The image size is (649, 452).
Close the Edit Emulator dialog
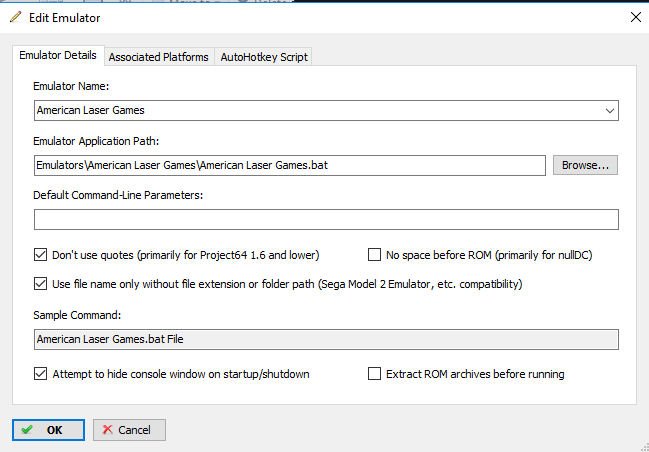tap(636, 17)
